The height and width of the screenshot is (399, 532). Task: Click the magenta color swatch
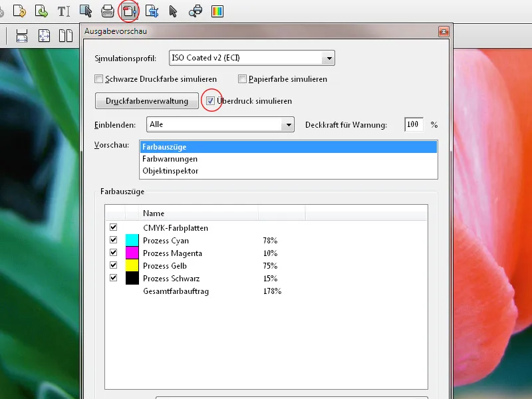coord(132,253)
